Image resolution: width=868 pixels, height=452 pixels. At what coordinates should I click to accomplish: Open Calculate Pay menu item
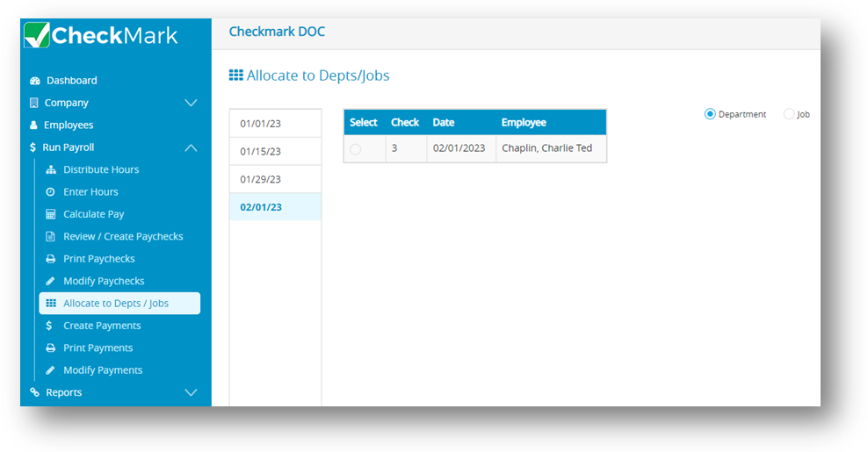click(94, 214)
